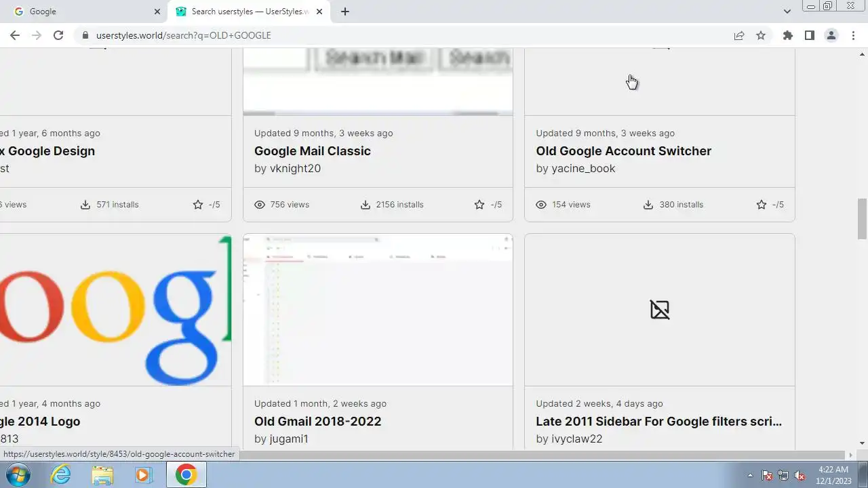Viewport: 868px width, 488px height.
Task: Click the address bar URL
Action: 183,35
